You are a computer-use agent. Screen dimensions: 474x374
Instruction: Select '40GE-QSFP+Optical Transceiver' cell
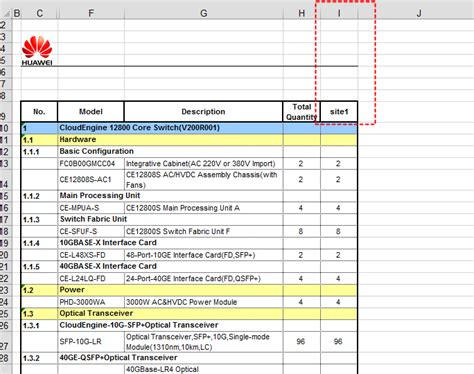(170, 358)
